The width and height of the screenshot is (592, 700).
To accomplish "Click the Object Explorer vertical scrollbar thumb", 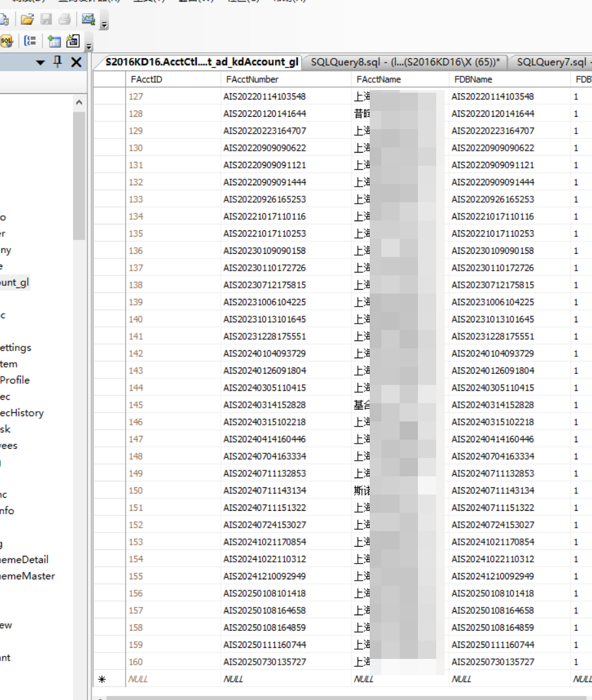I will pyautogui.click(x=79, y=176).
